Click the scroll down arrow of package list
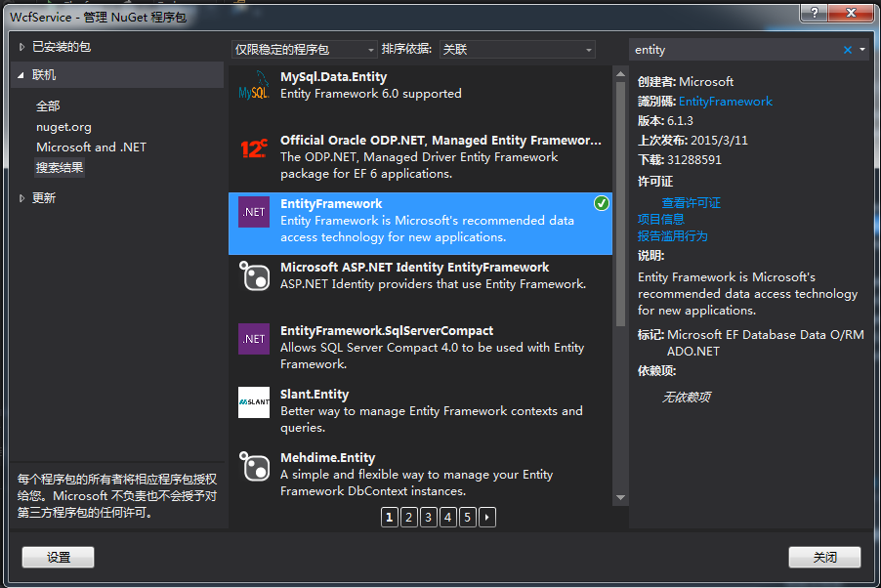Screen dimensions: 881x588 [620, 497]
